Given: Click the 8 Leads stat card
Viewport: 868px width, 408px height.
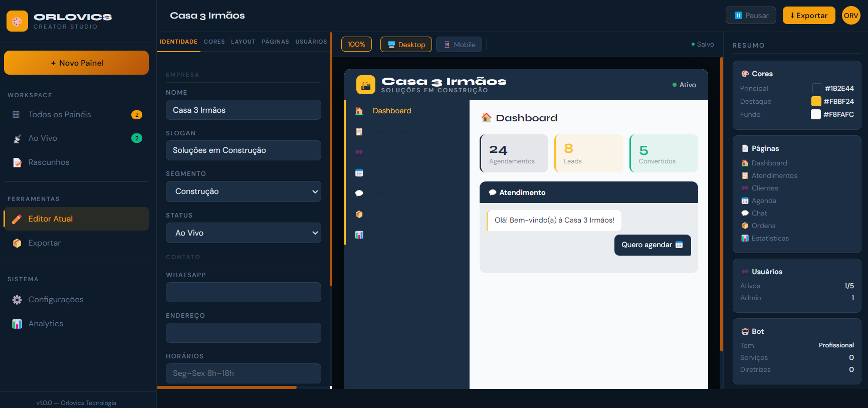Looking at the screenshot, I should [588, 153].
